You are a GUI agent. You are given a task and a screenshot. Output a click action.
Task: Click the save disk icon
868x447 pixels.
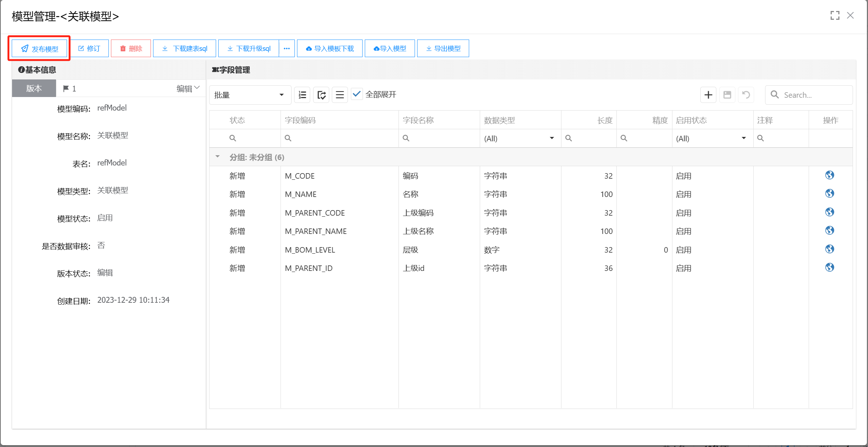click(x=727, y=95)
